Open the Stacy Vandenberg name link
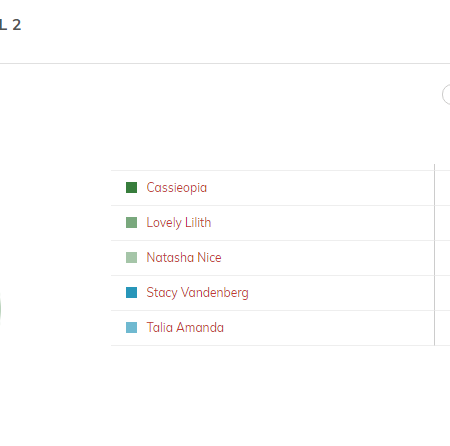This screenshot has height=446, width=450. click(197, 292)
